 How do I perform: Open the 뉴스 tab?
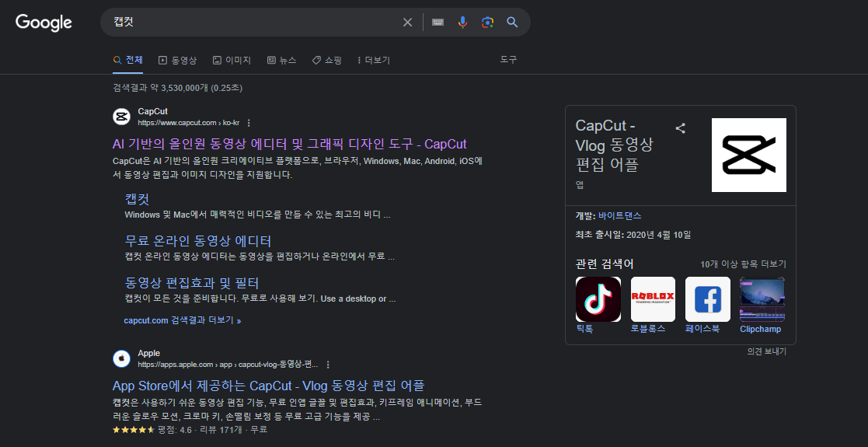coord(282,61)
